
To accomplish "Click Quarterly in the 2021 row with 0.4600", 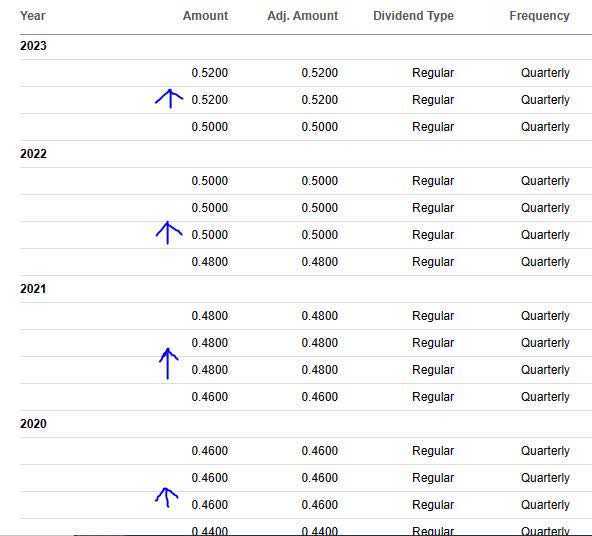I will point(545,397).
